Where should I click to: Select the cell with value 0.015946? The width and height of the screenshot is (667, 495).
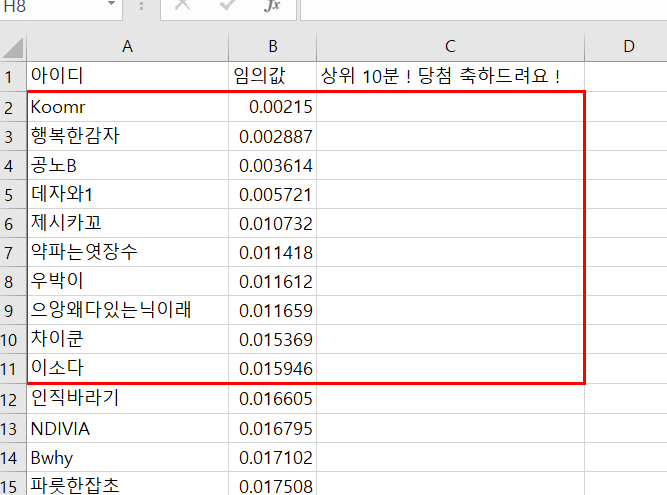click(x=272, y=368)
